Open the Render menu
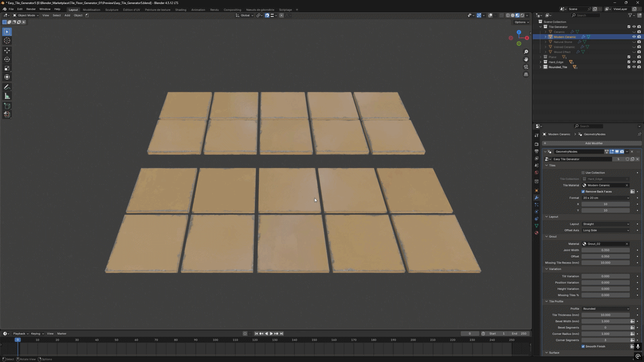 (x=31, y=9)
